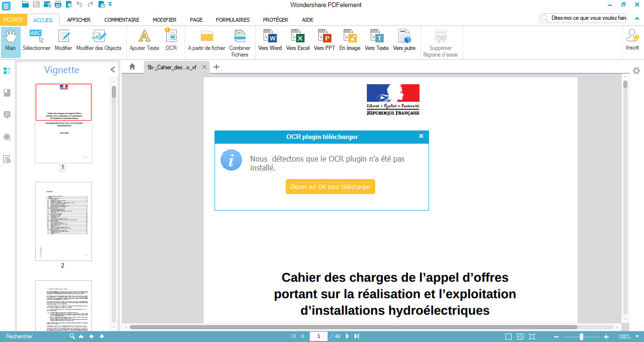Viewport: 644px width, 342px height.
Task: Close the 5b-_Cahier_des document tab
Action: click(204, 67)
